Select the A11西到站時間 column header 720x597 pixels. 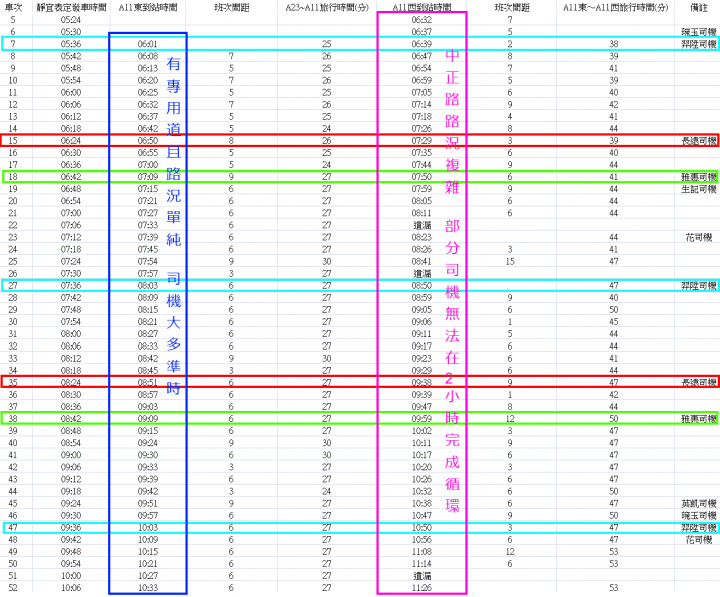coord(422,8)
